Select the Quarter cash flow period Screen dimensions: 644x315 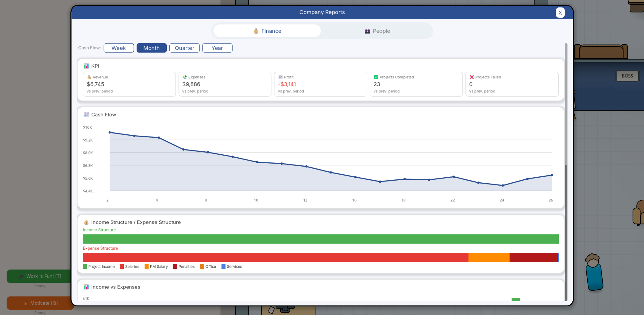click(184, 48)
